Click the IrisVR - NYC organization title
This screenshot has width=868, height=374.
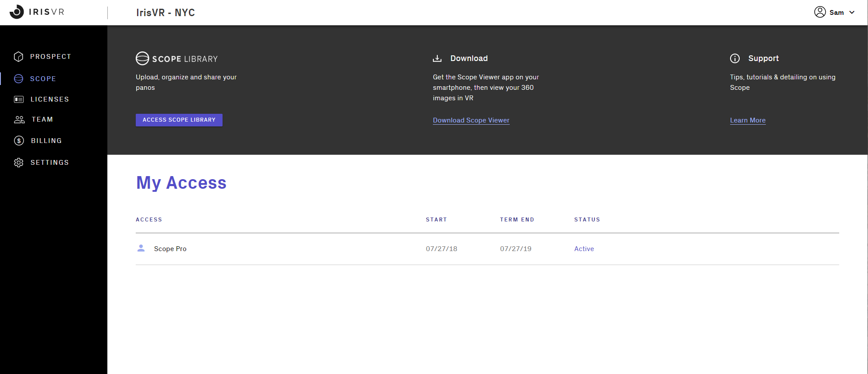(165, 13)
